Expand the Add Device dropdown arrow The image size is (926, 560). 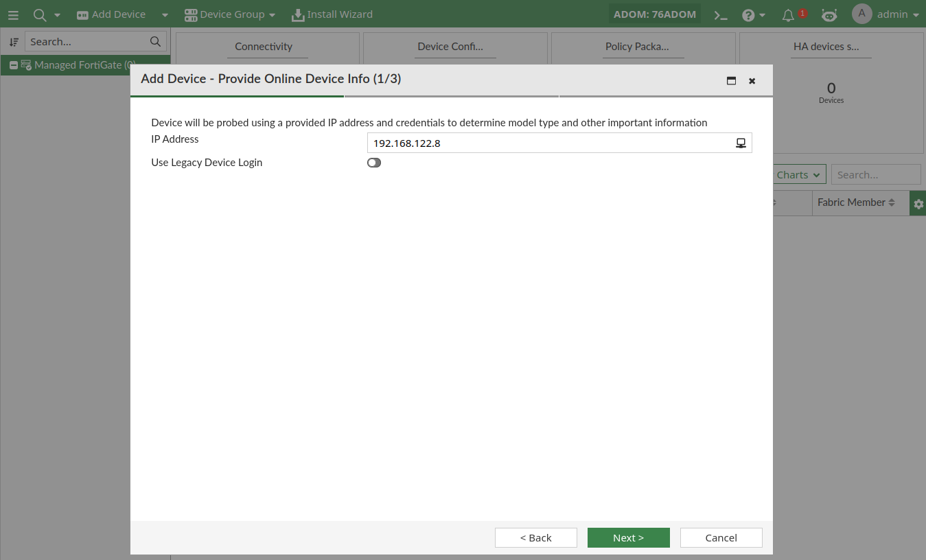[x=165, y=14]
